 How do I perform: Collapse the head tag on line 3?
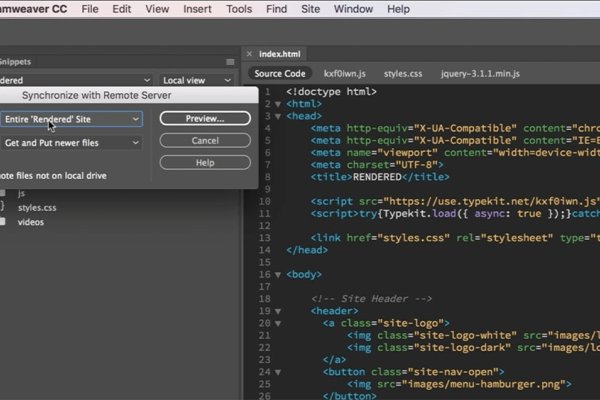278,116
